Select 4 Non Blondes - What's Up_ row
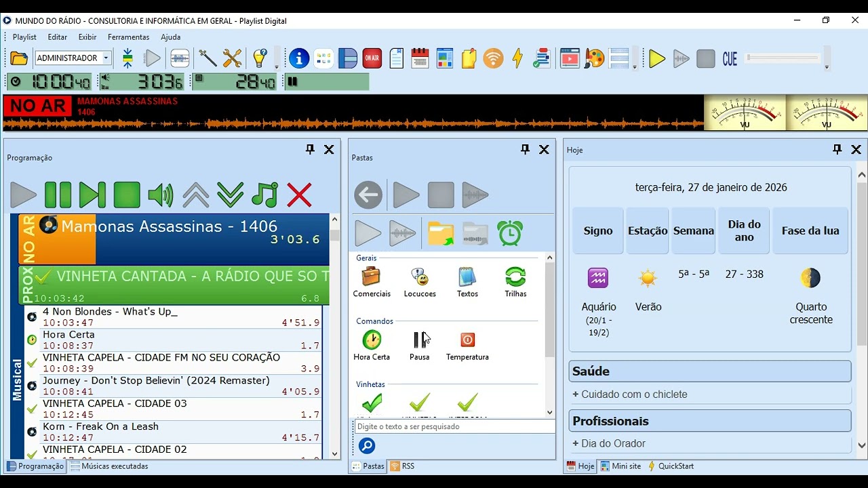Screen dimensions: 868x488 tap(174, 317)
